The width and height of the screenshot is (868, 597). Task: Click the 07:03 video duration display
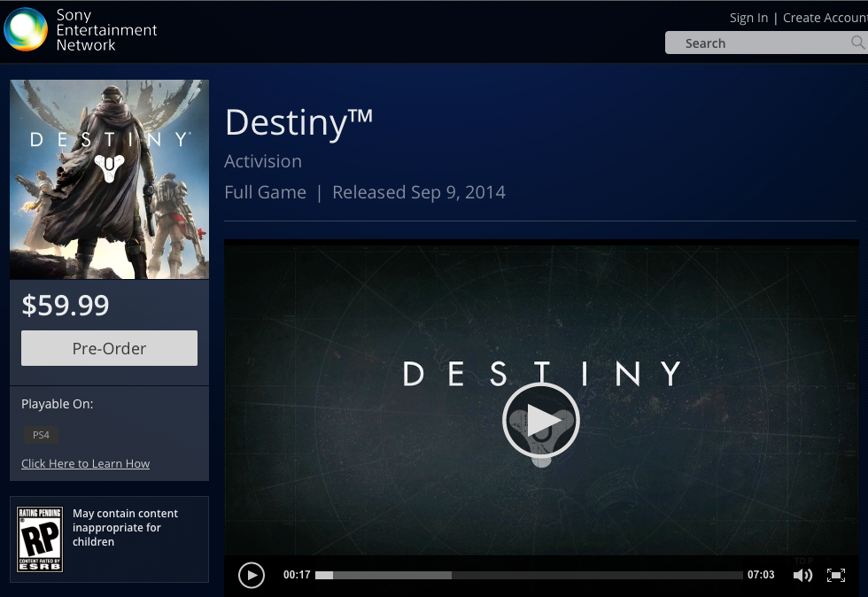[761, 575]
